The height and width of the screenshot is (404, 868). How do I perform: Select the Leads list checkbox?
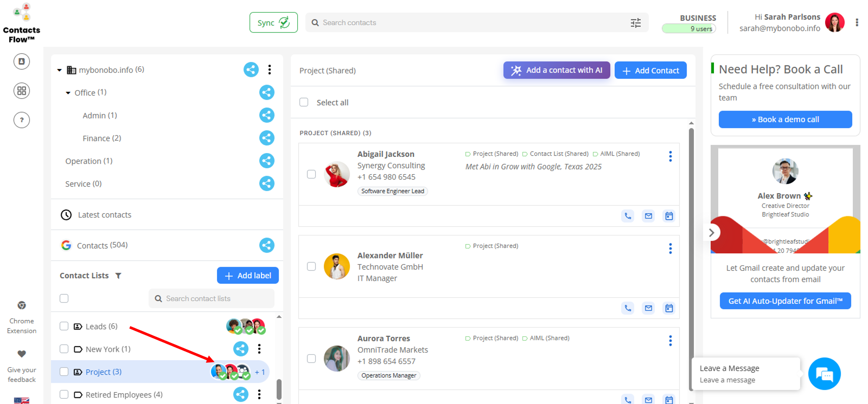click(64, 326)
